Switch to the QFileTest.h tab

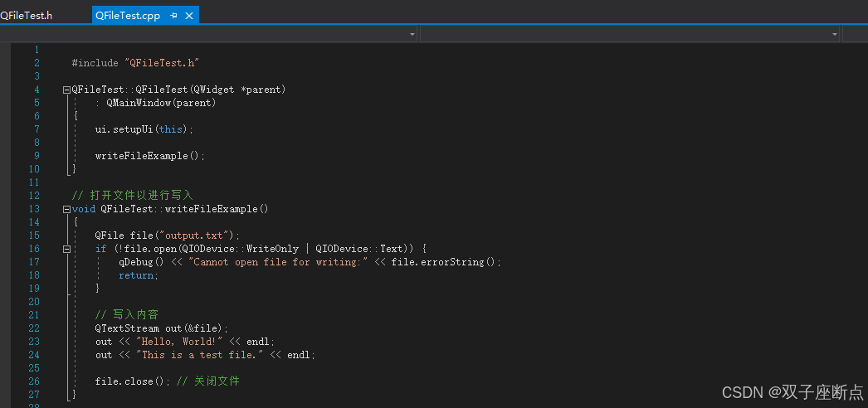point(26,16)
